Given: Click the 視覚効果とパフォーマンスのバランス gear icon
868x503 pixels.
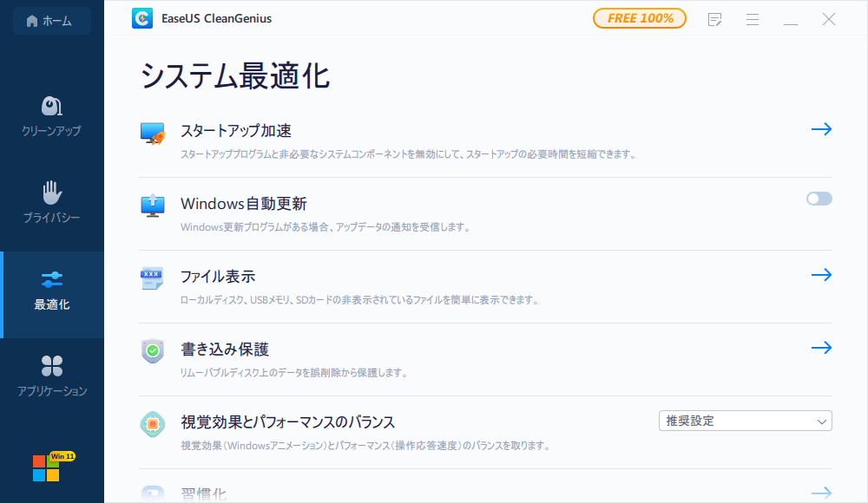Looking at the screenshot, I should pyautogui.click(x=151, y=424).
